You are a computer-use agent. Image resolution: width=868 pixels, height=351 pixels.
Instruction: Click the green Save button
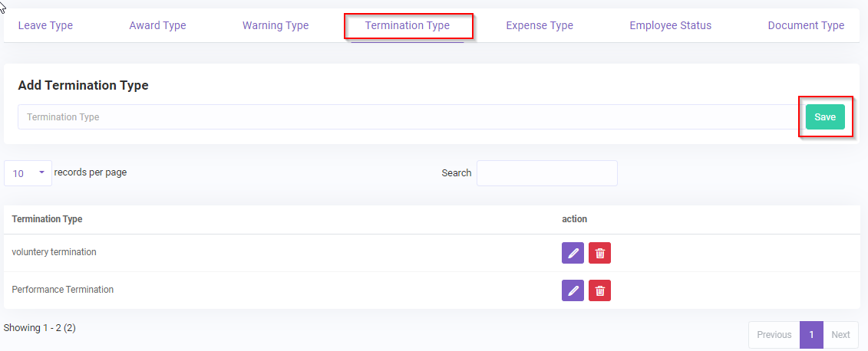pyautogui.click(x=824, y=117)
